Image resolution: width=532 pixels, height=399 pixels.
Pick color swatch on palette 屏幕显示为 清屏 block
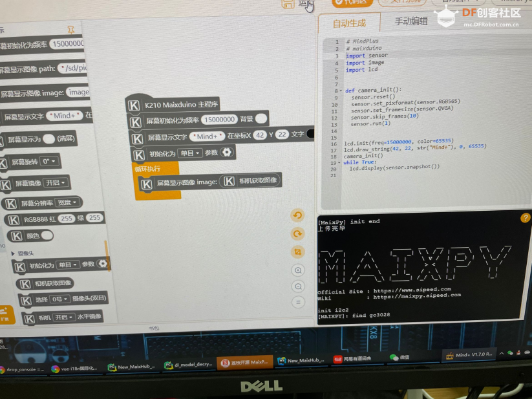click(49, 139)
